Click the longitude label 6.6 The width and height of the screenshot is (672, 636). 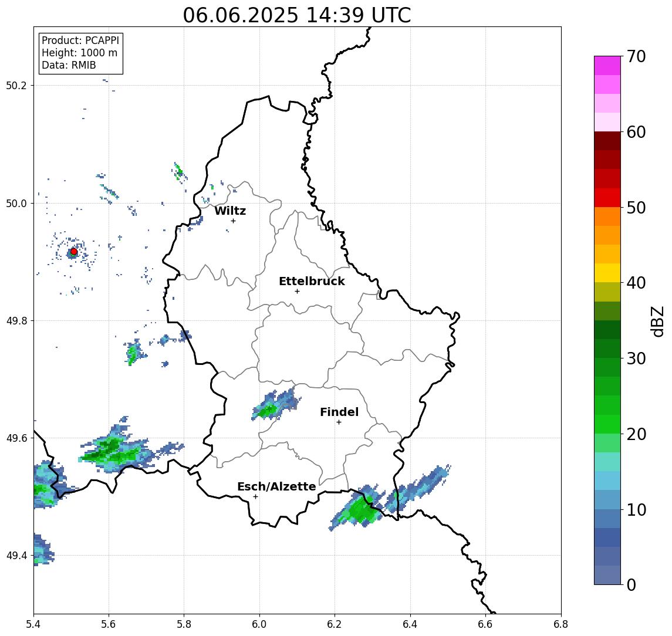pos(485,624)
